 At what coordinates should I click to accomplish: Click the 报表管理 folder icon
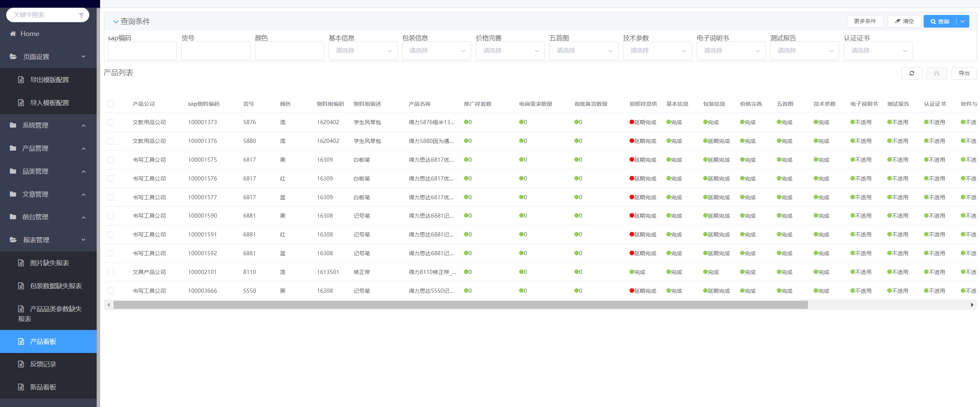(13, 240)
